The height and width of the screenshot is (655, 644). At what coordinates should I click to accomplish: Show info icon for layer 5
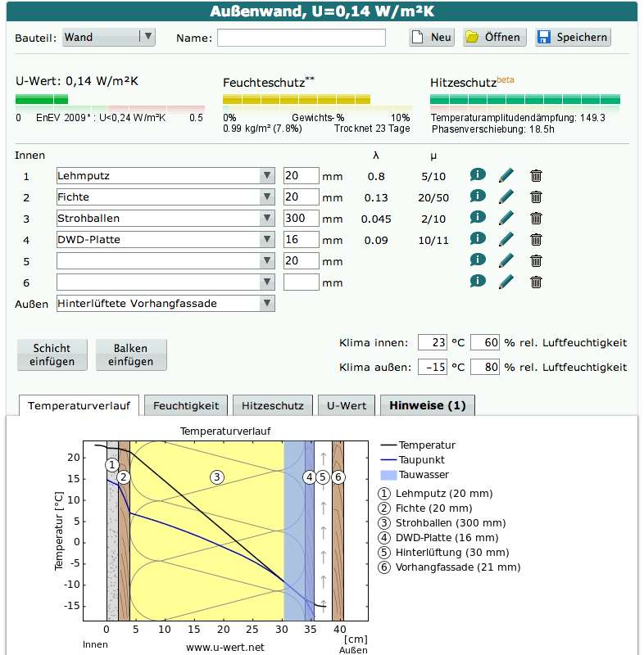click(x=478, y=260)
